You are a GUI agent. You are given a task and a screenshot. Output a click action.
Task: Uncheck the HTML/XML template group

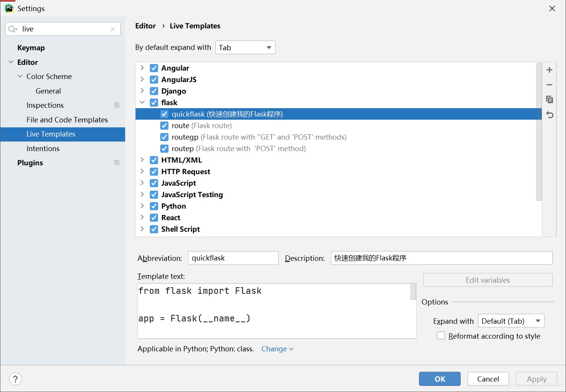(154, 160)
